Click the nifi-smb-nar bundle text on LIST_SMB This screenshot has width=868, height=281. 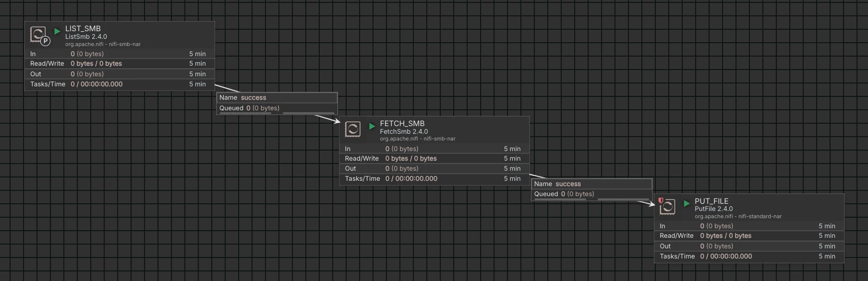click(125, 44)
